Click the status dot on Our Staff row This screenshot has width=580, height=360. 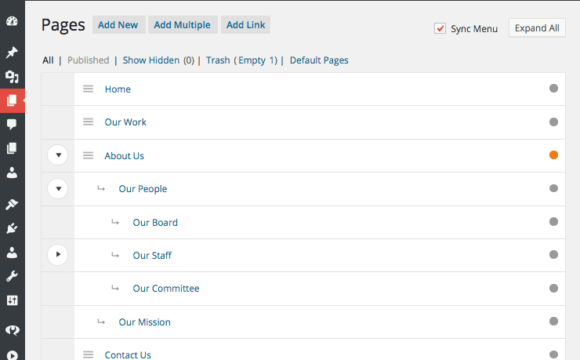(553, 255)
